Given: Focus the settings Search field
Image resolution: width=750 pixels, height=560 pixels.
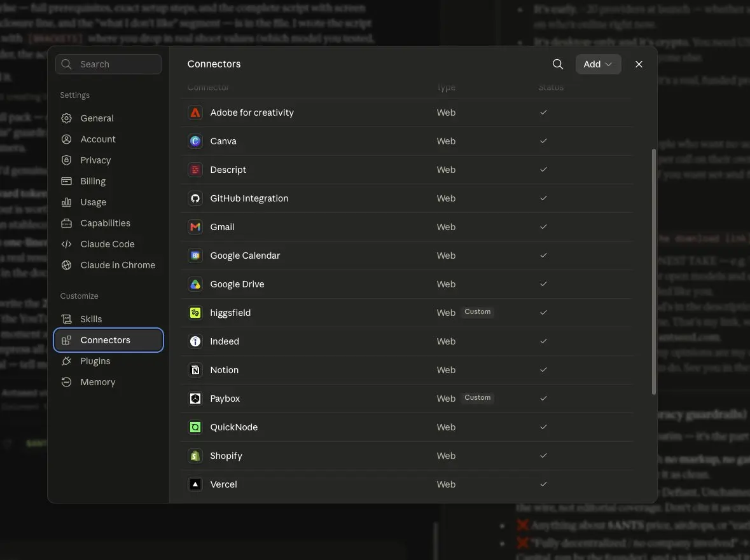Looking at the screenshot, I should click(108, 64).
